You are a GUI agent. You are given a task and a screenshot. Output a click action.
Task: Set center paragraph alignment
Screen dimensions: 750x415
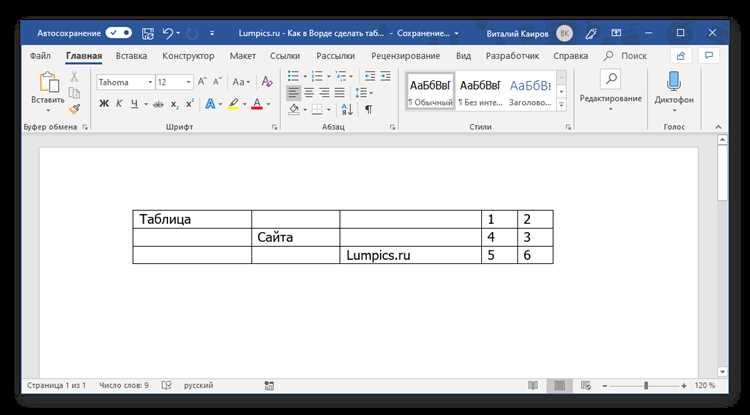(309, 92)
